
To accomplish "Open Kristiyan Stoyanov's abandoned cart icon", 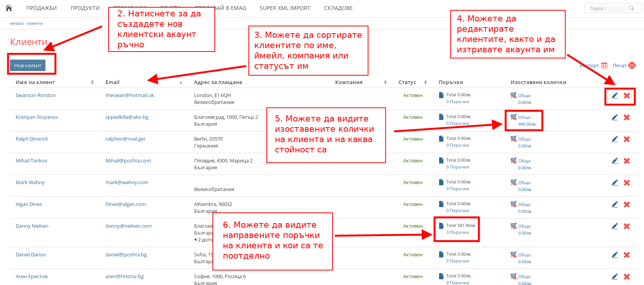I will pyautogui.click(x=513, y=117).
